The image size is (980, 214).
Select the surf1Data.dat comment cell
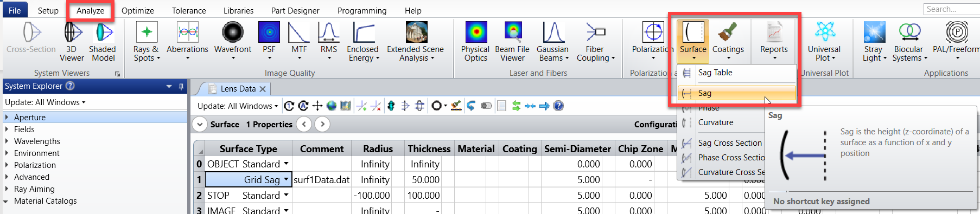(x=322, y=179)
